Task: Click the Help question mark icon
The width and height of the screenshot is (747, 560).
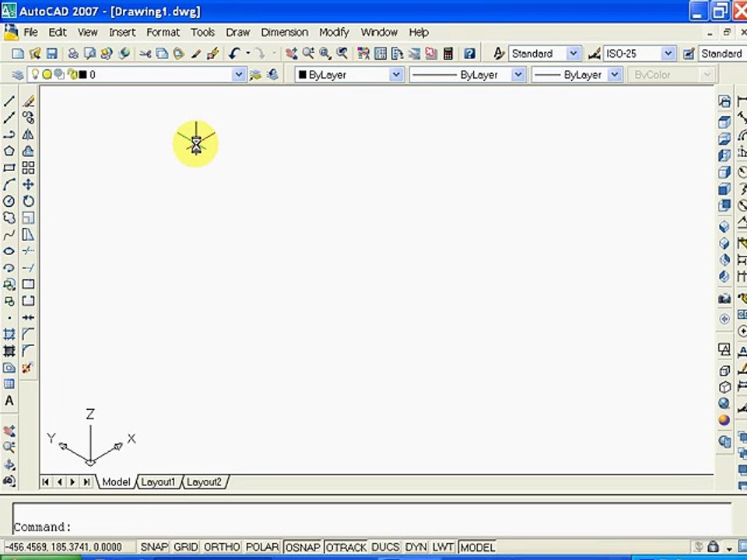Action: [x=469, y=54]
